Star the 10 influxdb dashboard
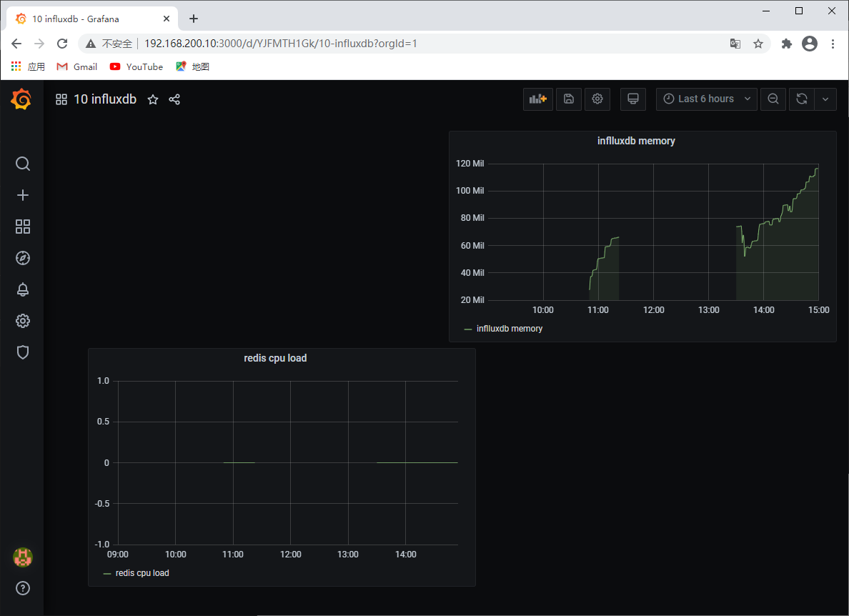The width and height of the screenshot is (849, 616). click(x=153, y=99)
